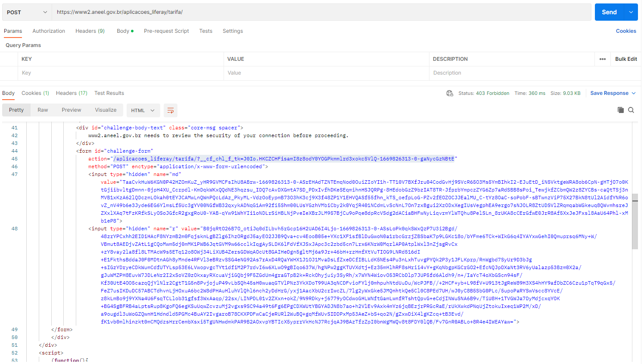
Task: Click the Query Params label
Action: pyautogui.click(x=23, y=45)
